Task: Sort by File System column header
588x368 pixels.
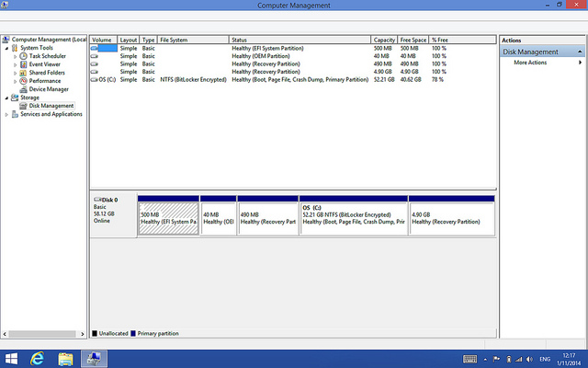Action: 193,40
